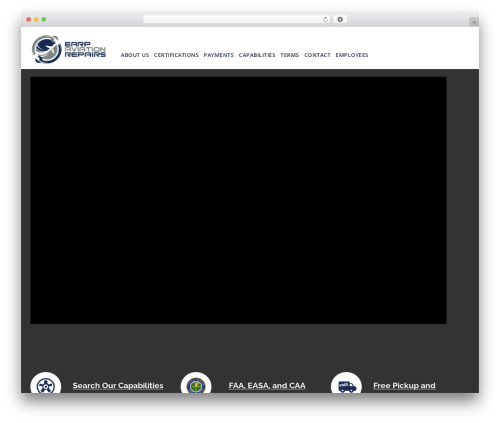
Task: Click the black video area
Action: click(x=238, y=200)
